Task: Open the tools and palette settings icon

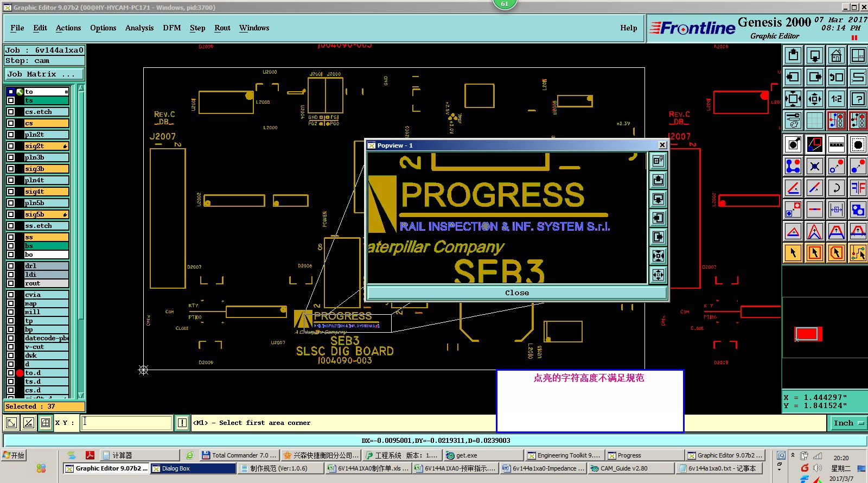Action: pyautogui.click(x=793, y=120)
